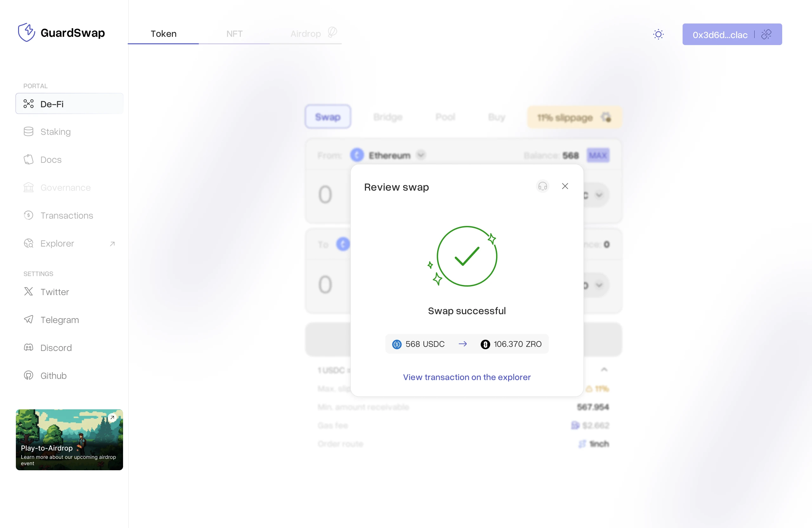Click the ZRO token icon in summary
812x528 pixels.
coord(485,344)
